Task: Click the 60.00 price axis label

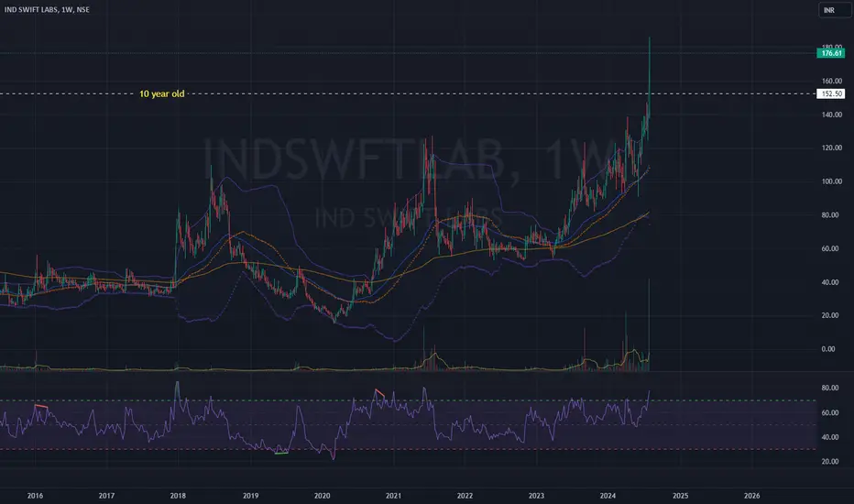Action: coord(832,248)
